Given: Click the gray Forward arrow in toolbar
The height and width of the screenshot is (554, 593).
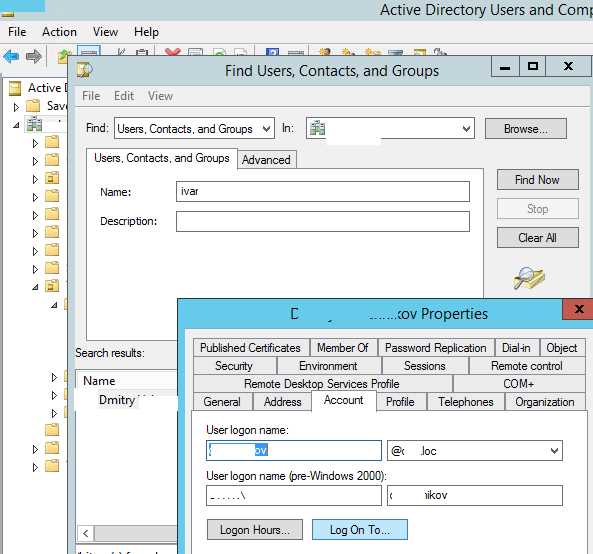Looking at the screenshot, I should (34, 57).
